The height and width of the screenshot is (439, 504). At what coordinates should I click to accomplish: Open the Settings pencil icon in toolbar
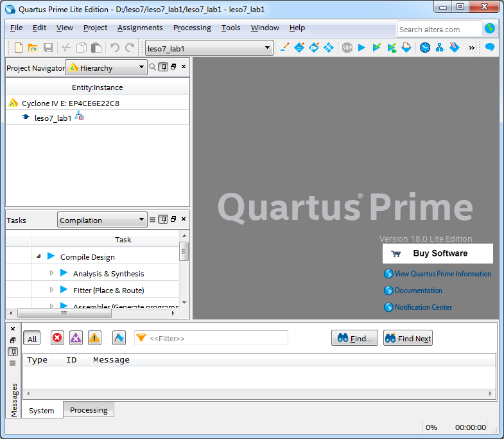(284, 48)
